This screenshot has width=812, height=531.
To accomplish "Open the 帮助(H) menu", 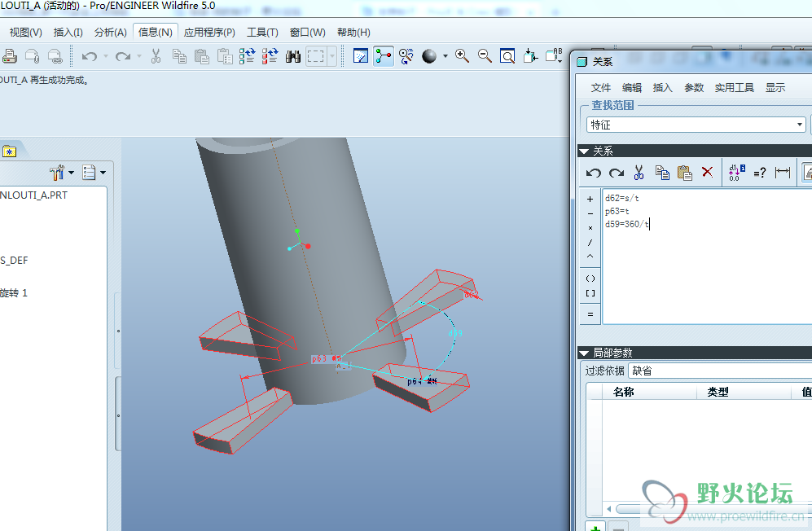I will [353, 32].
